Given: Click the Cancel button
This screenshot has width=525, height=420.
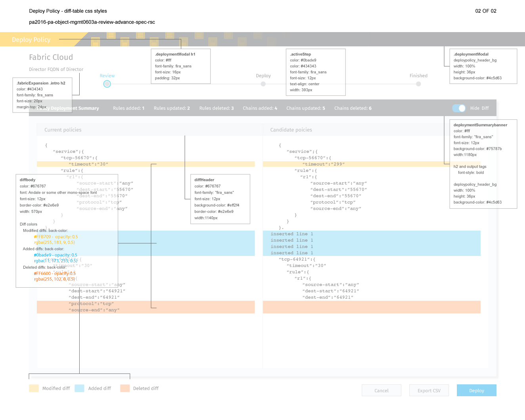Looking at the screenshot, I should click(x=381, y=390).
